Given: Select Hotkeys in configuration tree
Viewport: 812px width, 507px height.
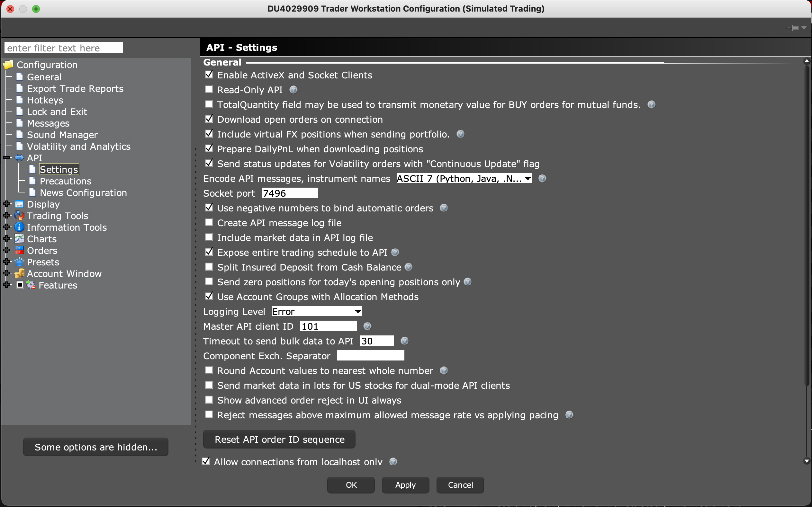Looking at the screenshot, I should pyautogui.click(x=45, y=100).
